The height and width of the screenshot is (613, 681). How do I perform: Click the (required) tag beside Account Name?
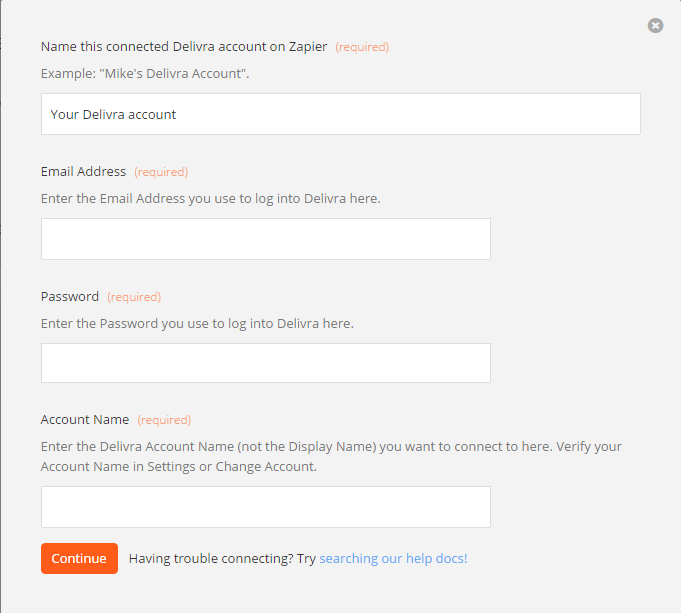(164, 420)
